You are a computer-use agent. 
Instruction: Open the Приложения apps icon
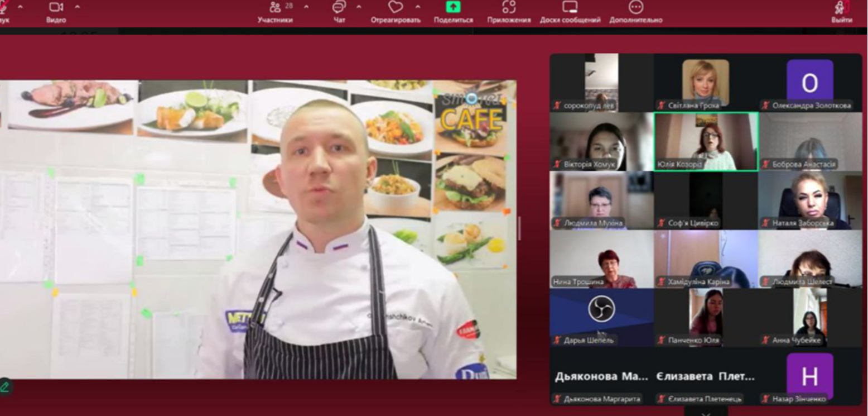[x=508, y=7]
